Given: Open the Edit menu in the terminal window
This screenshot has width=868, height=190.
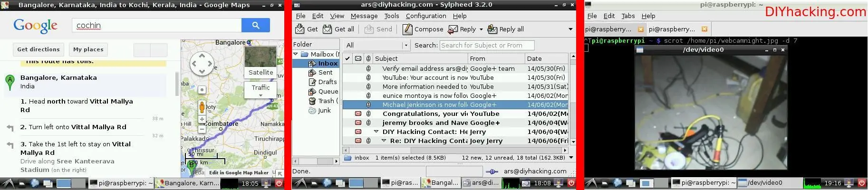Looking at the screenshot, I should pos(609,16).
